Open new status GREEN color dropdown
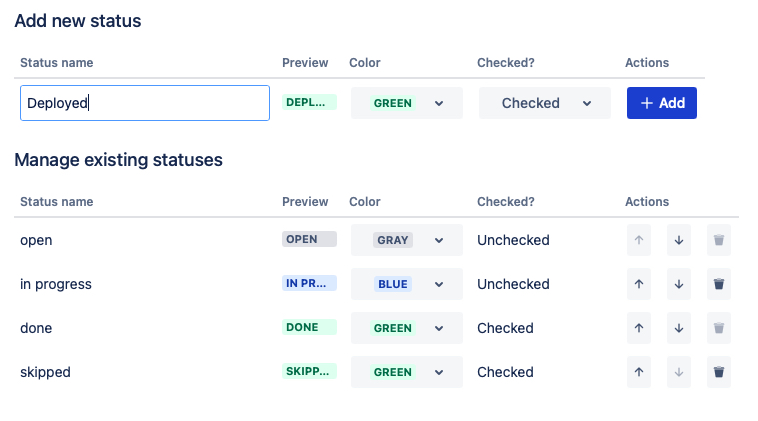The image size is (758, 421). click(x=406, y=103)
